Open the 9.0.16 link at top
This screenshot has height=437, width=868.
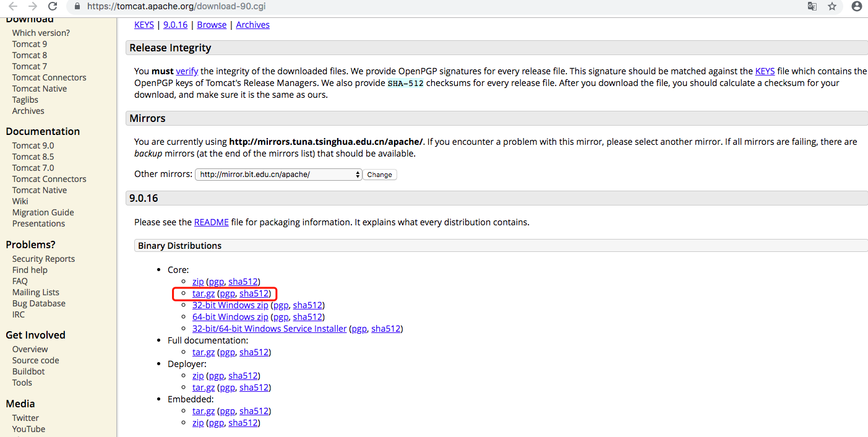click(x=175, y=25)
